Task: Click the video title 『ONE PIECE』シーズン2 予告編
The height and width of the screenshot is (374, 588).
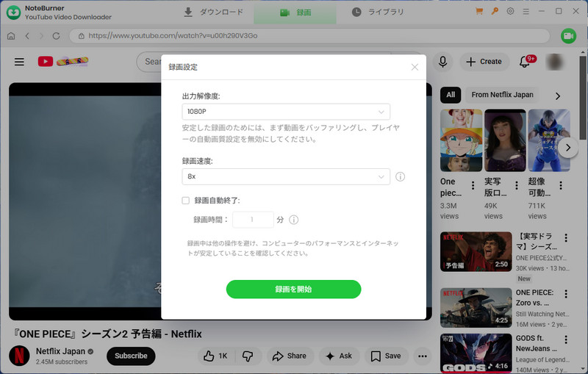Action: [x=107, y=334]
